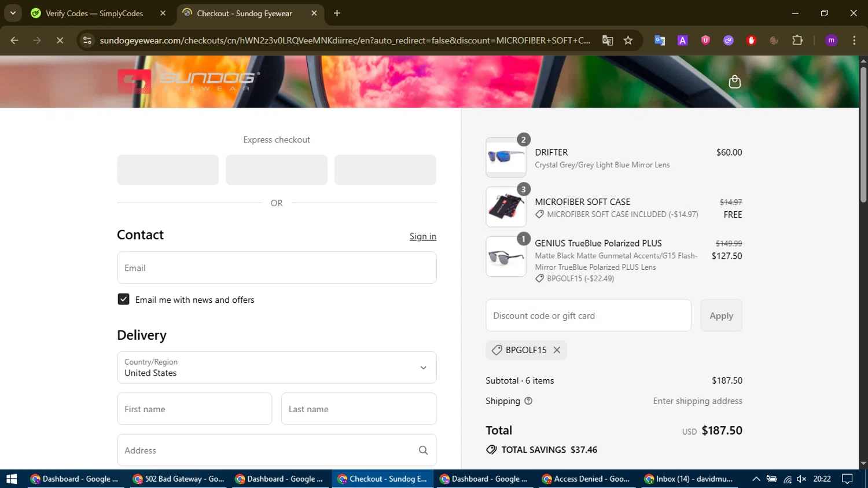
Task: Click the address search magnifier icon
Action: tap(423, 450)
